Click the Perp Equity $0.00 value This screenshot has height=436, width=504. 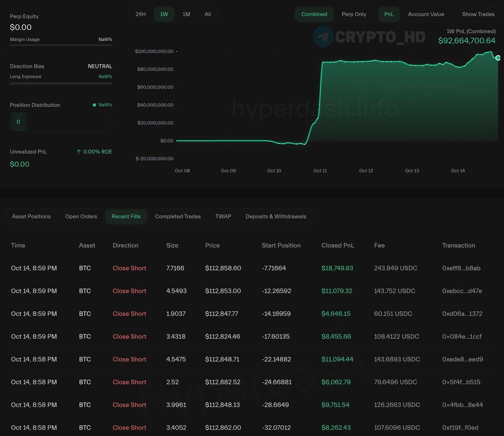tap(21, 27)
